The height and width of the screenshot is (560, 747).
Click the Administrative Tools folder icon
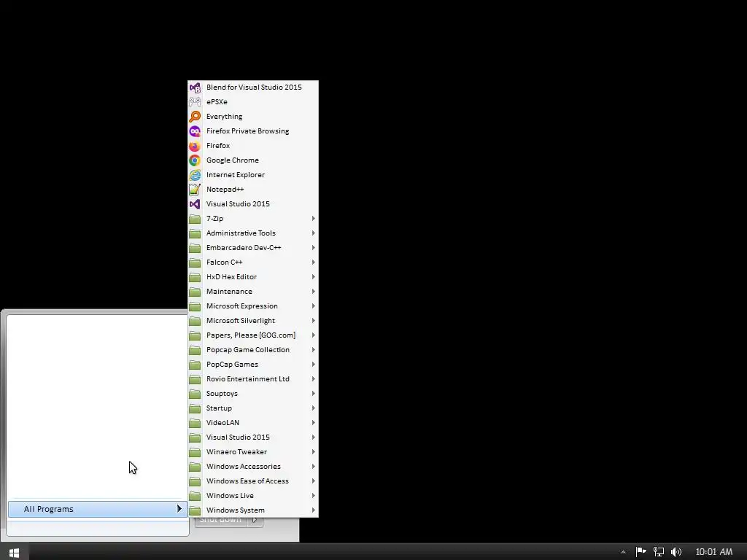[195, 233]
